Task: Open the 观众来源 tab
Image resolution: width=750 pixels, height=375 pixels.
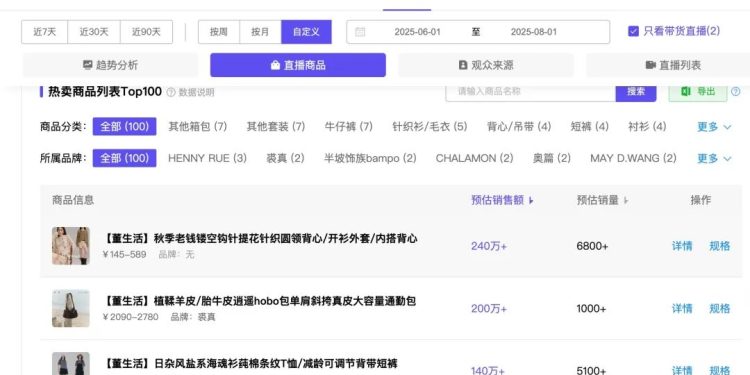Action: click(486, 65)
